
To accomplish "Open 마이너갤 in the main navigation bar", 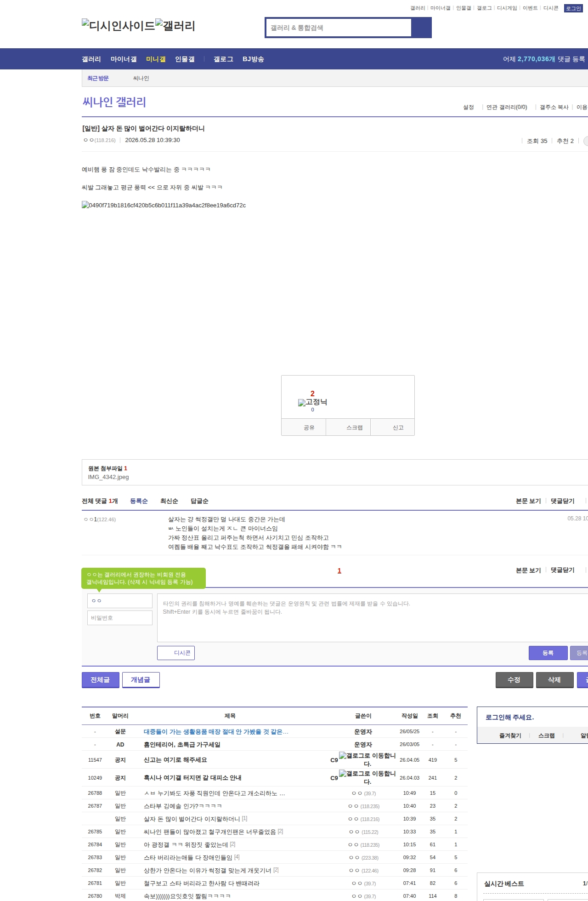I will 124,59.
